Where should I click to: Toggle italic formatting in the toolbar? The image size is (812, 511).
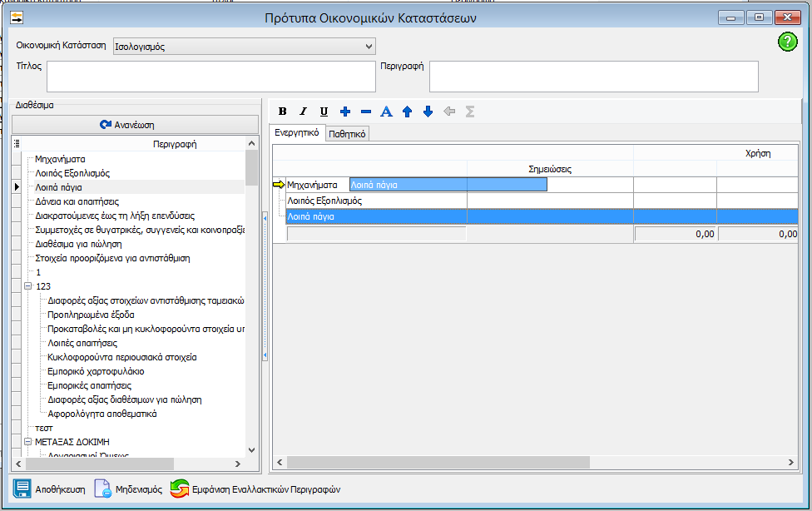pos(303,112)
